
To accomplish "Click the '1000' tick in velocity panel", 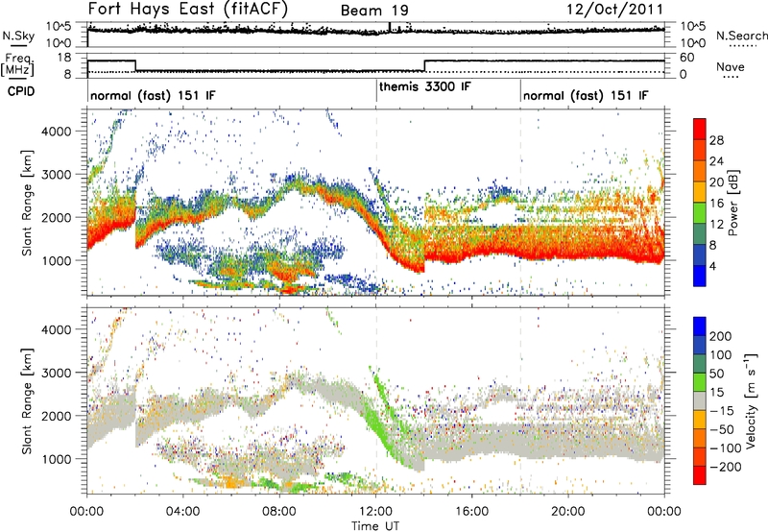I will (56, 459).
